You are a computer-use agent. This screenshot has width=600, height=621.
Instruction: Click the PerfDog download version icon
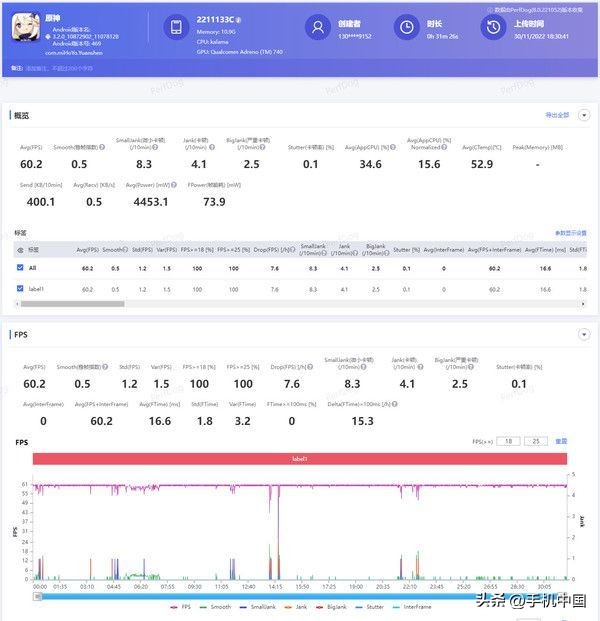[487, 9]
